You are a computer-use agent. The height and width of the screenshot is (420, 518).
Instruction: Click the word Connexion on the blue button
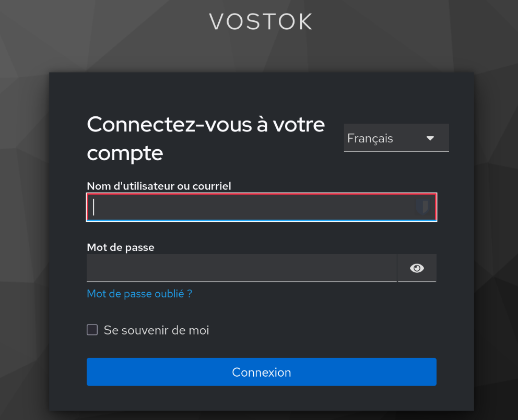click(261, 372)
